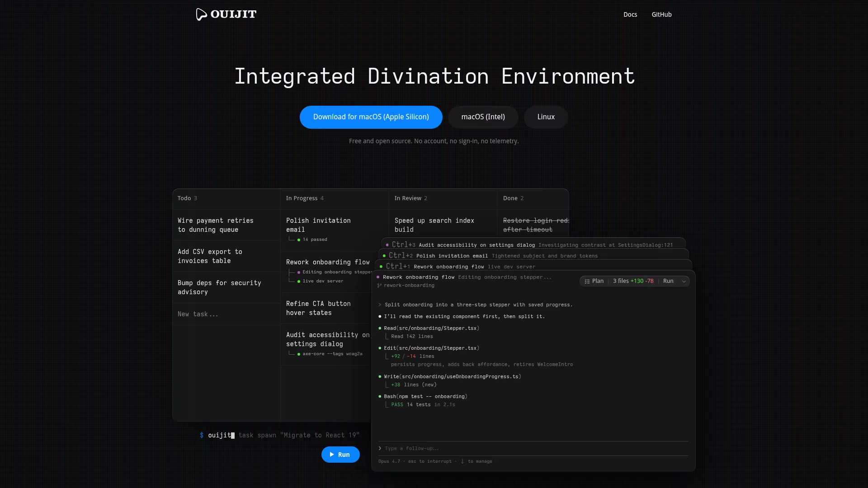The height and width of the screenshot is (488, 868).
Task: Click Run in the task panel toolbar
Action: click(x=668, y=281)
